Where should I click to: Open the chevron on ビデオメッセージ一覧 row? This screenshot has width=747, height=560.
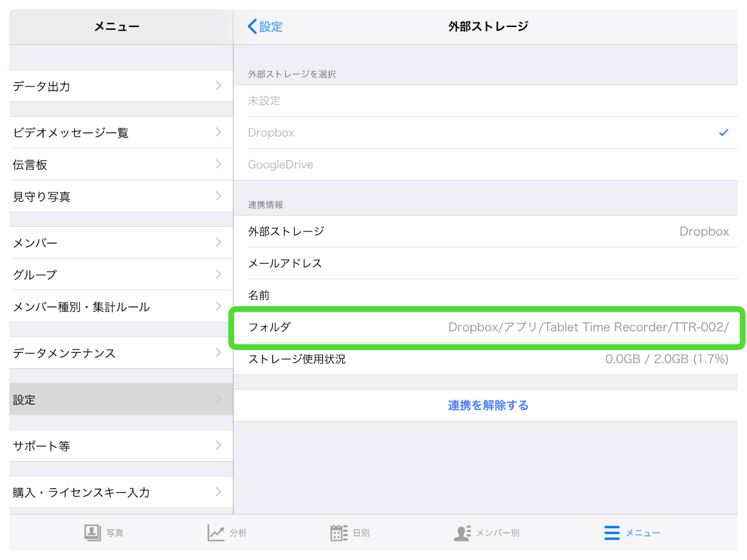(x=218, y=132)
